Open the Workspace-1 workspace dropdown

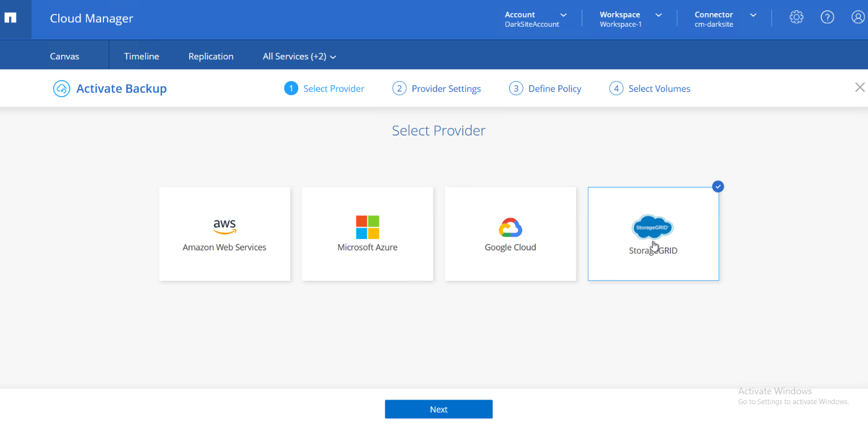[629, 18]
